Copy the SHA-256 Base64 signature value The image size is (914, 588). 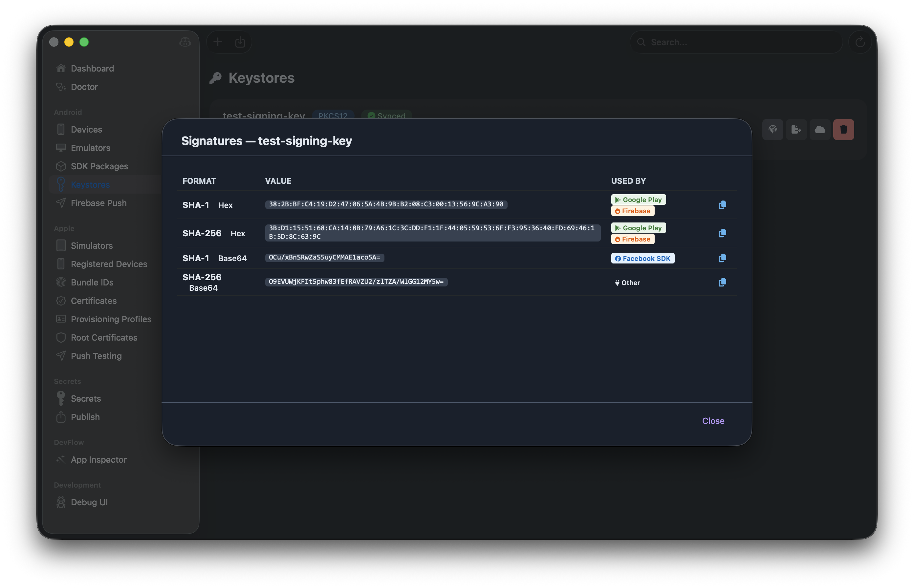(722, 283)
